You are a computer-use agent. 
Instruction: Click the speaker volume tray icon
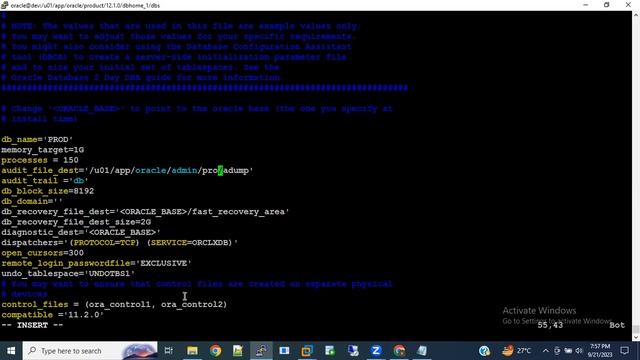[x=579, y=351]
